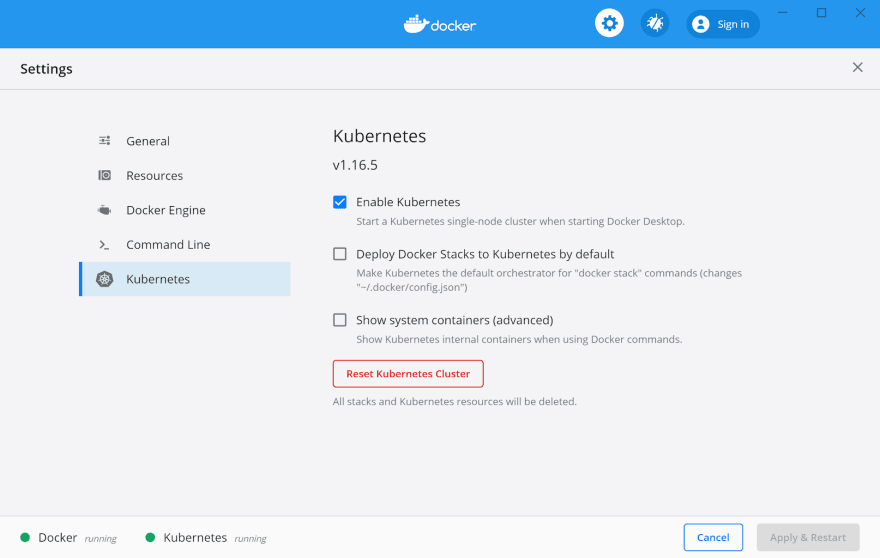Minimize the Docker Desktop window

pyautogui.click(x=782, y=12)
